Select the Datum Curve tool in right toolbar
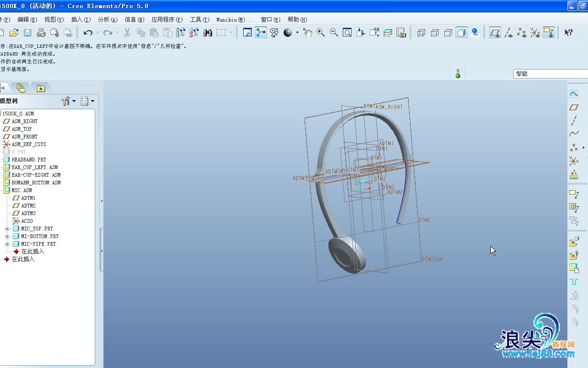This screenshot has height=368, width=588. 574,134
